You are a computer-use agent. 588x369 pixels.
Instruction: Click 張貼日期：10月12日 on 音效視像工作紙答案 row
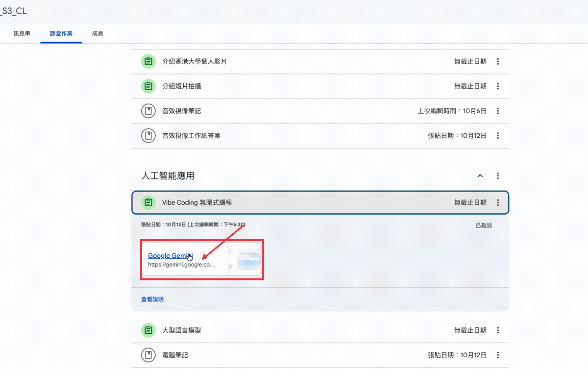click(x=457, y=136)
